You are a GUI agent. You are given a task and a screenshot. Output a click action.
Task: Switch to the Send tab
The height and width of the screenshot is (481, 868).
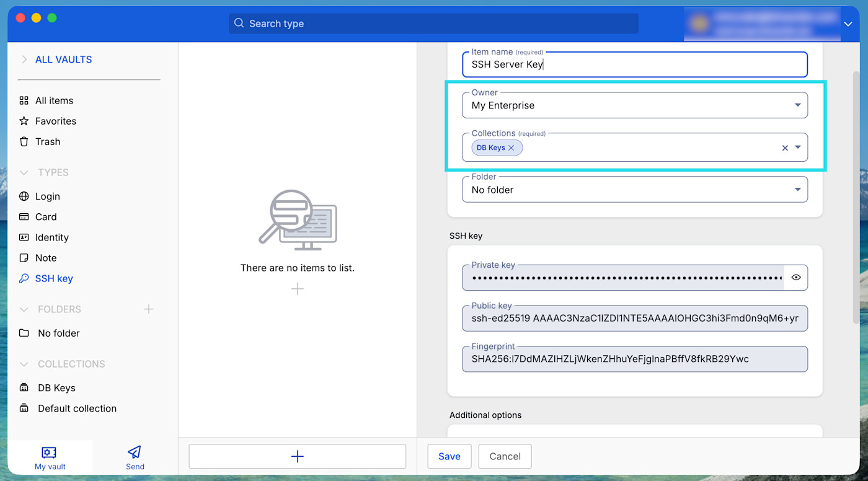[x=134, y=457]
